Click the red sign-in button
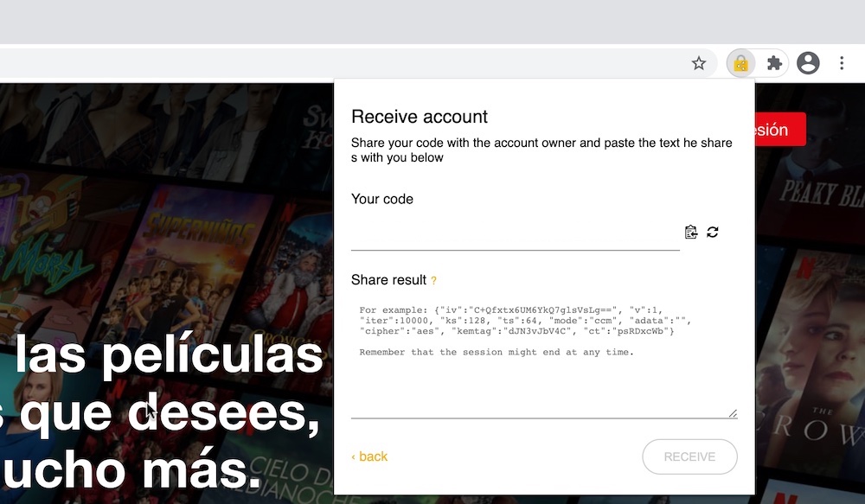The width and height of the screenshot is (865, 504). pyautogui.click(x=779, y=130)
